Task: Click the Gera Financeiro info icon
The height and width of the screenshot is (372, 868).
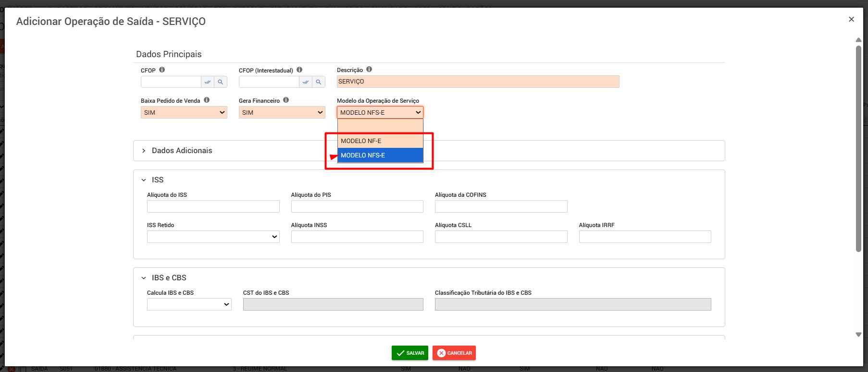Action: click(286, 100)
